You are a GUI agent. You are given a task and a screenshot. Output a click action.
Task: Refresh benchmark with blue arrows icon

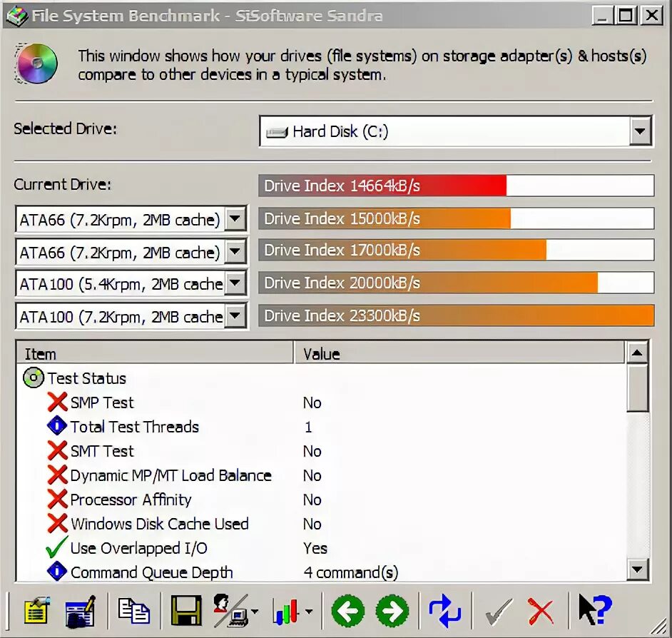tap(445, 611)
